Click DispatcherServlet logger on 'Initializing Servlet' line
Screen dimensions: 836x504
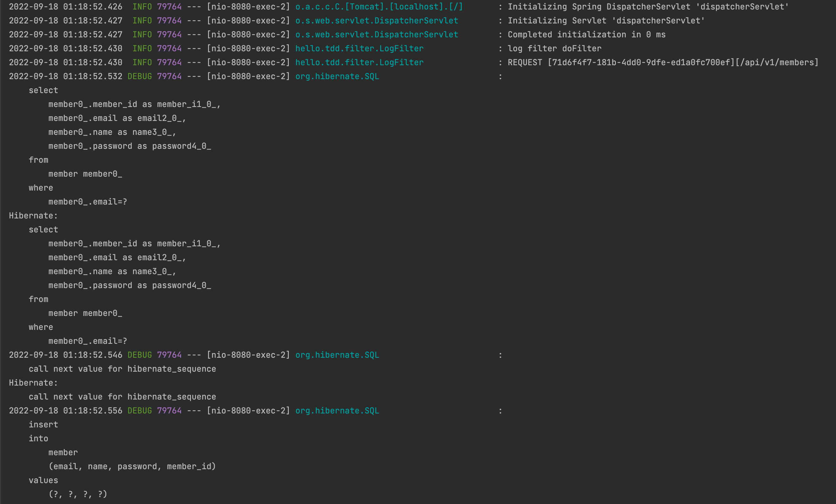[x=377, y=21]
